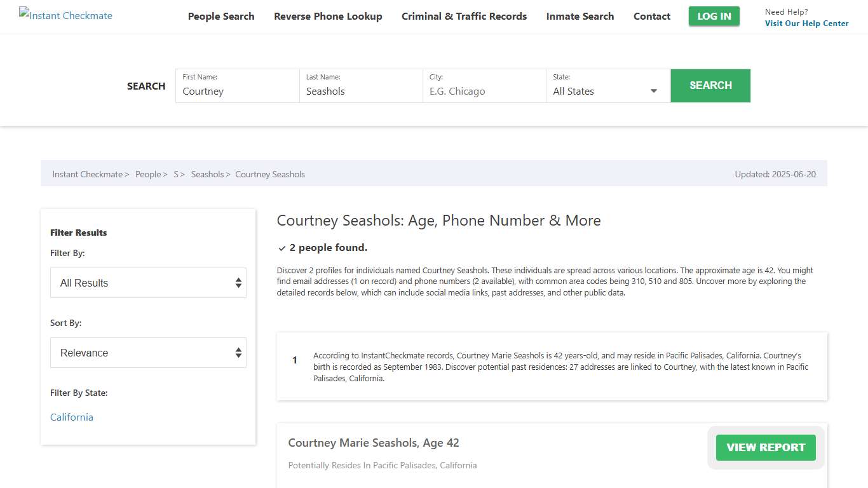Go to Inmate Search

(580, 16)
